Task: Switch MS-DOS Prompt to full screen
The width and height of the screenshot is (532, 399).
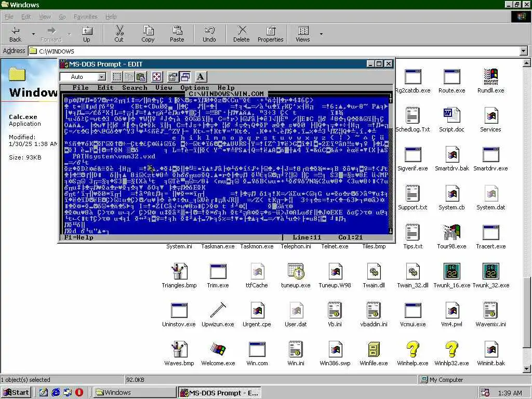Action: click(156, 77)
